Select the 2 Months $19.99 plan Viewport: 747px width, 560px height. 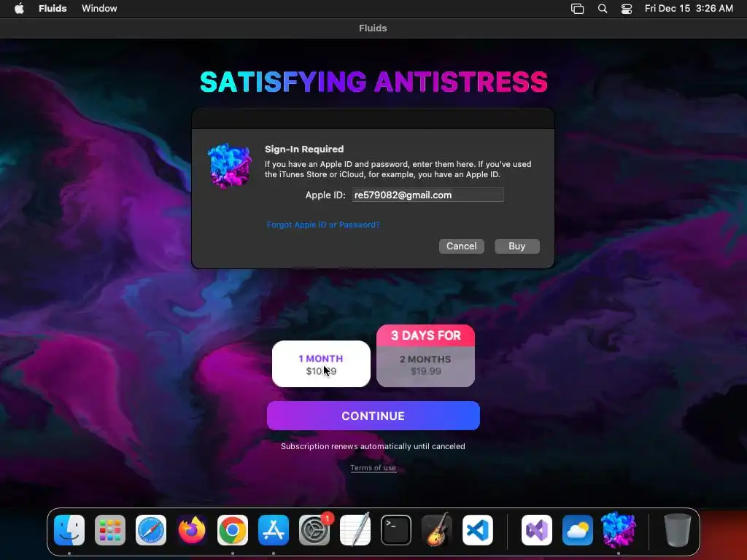(425, 366)
